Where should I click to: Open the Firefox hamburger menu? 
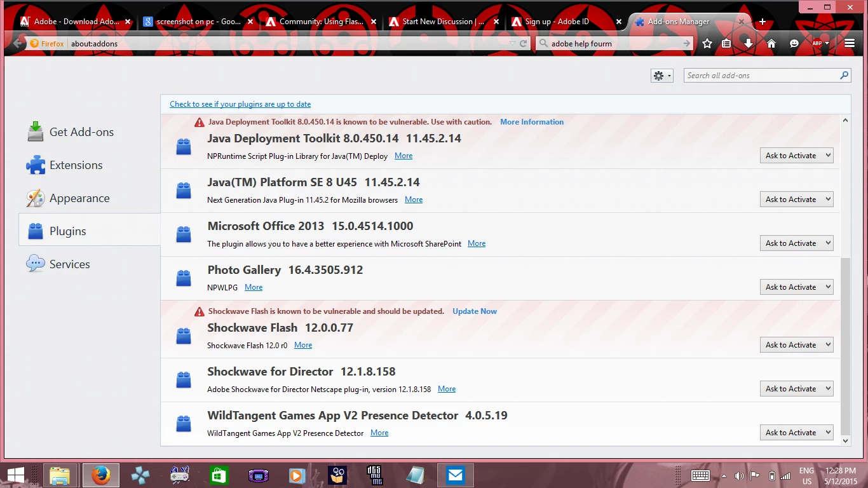point(850,43)
